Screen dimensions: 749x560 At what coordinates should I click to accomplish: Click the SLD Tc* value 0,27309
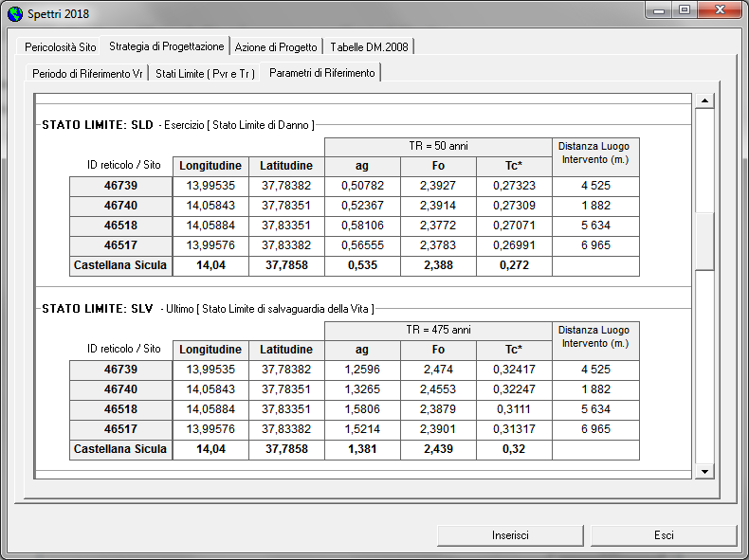tap(514, 206)
